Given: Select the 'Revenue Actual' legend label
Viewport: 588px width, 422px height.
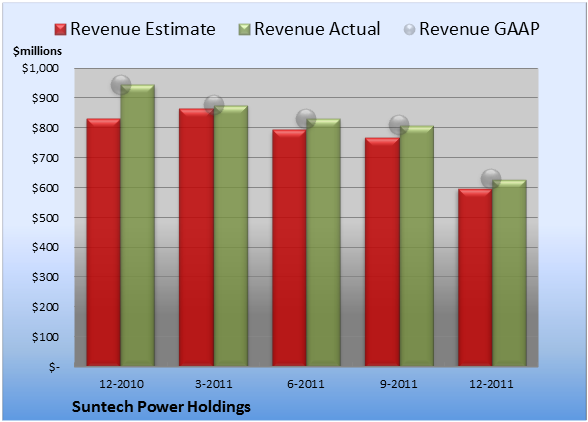Looking at the screenshot, I should tap(317, 29).
